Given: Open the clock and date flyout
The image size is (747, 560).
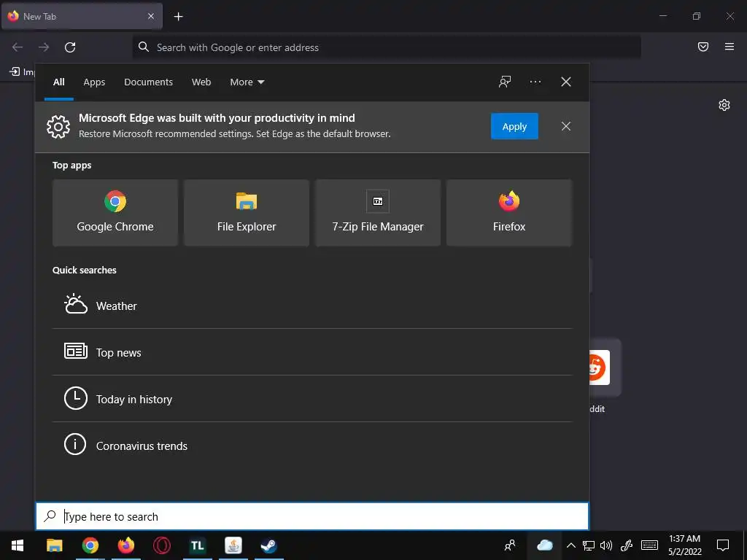Looking at the screenshot, I should (684, 545).
